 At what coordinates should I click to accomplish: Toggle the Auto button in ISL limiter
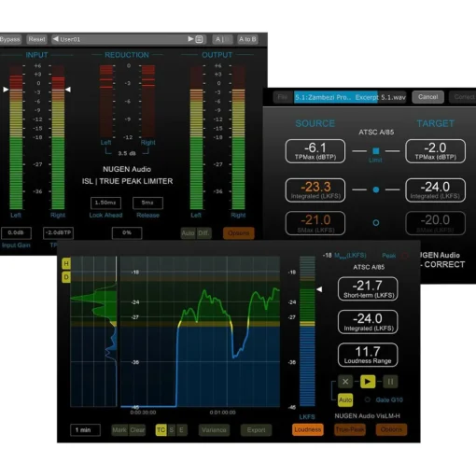pos(189,233)
